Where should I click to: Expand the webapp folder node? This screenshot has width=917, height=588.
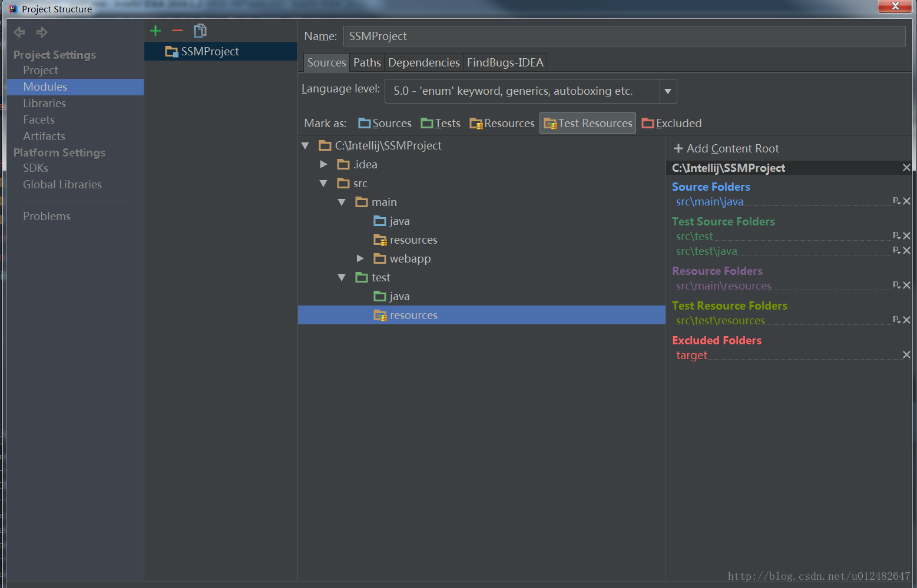(x=360, y=258)
